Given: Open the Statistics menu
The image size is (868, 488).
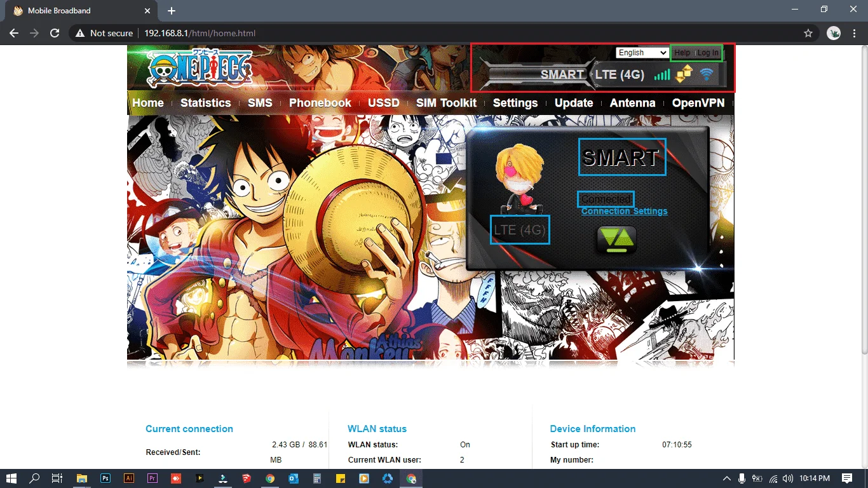Looking at the screenshot, I should point(205,103).
